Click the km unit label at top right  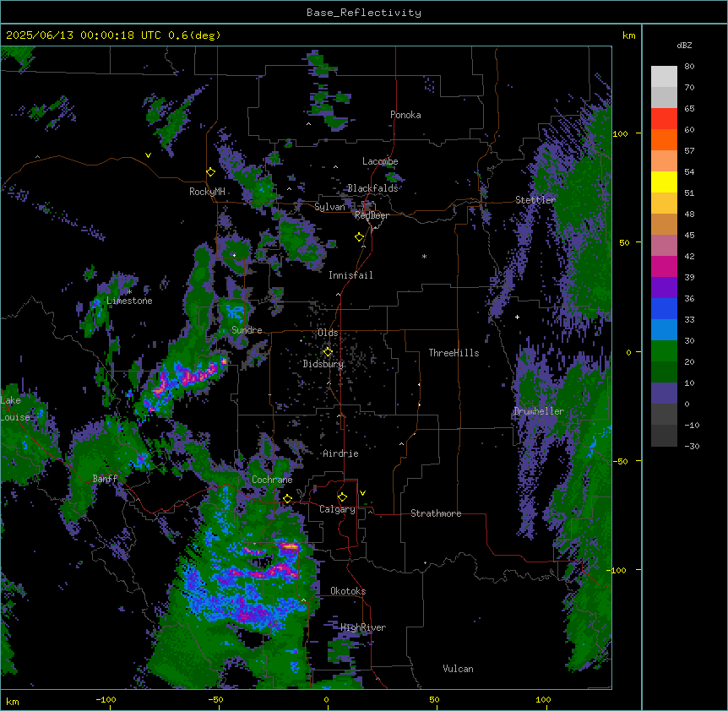[628, 35]
